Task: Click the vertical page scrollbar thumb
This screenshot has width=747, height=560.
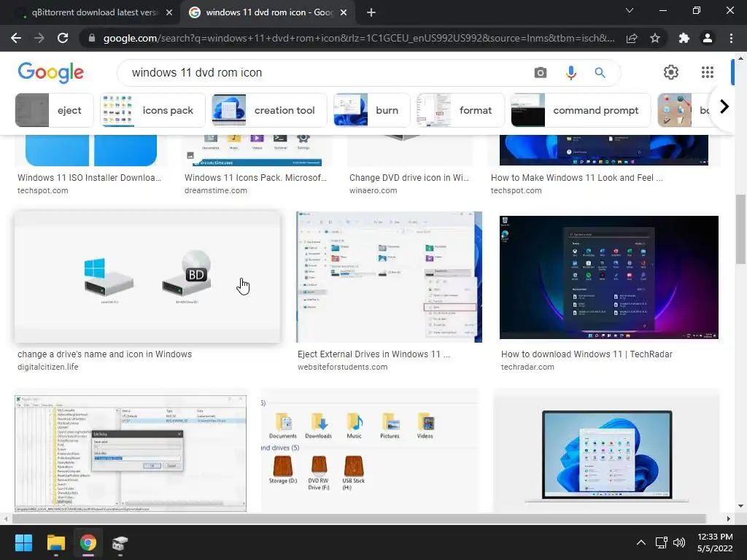Action: tap(740, 229)
